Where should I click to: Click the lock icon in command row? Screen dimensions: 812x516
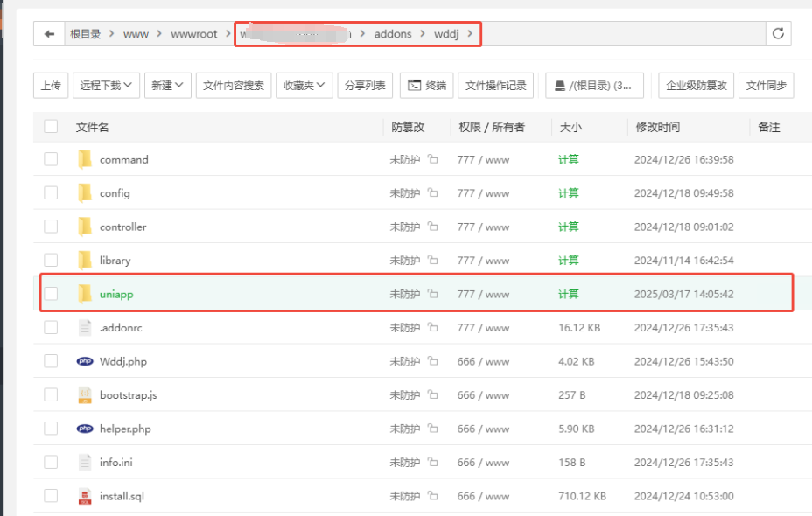433,159
